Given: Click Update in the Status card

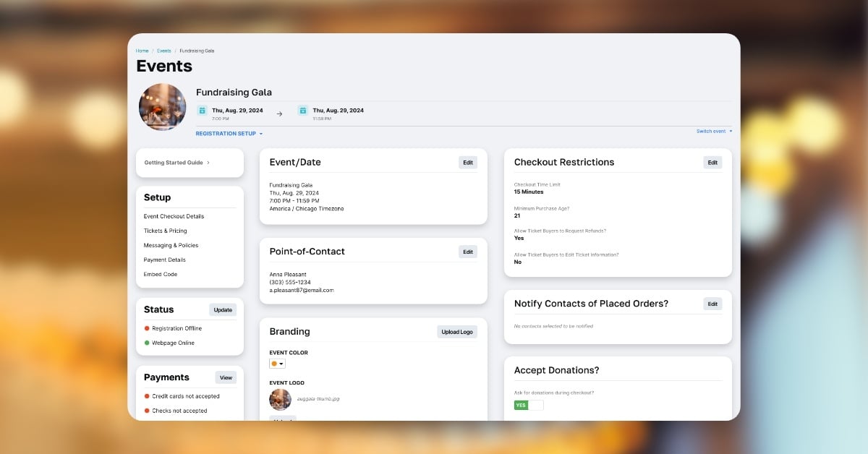Looking at the screenshot, I should point(223,309).
